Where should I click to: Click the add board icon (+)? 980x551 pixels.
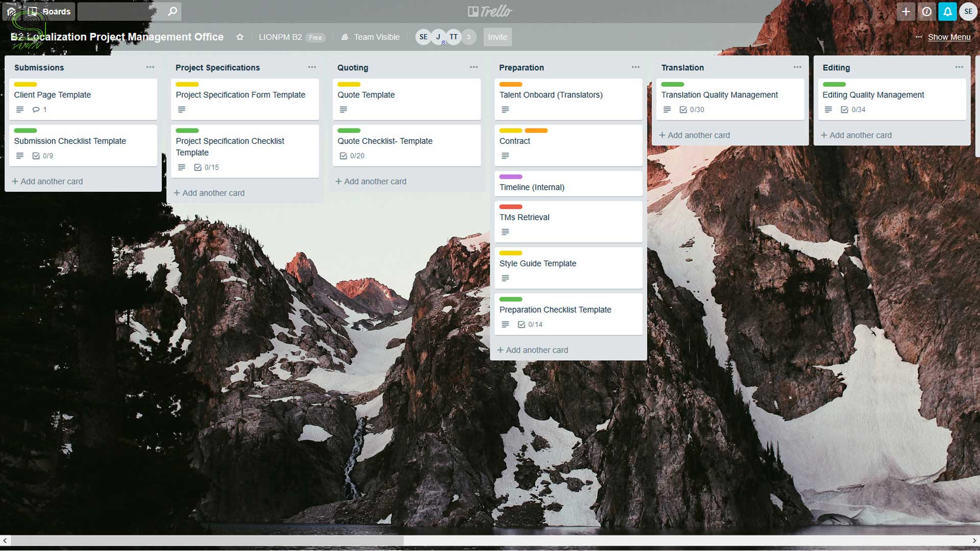click(x=906, y=11)
